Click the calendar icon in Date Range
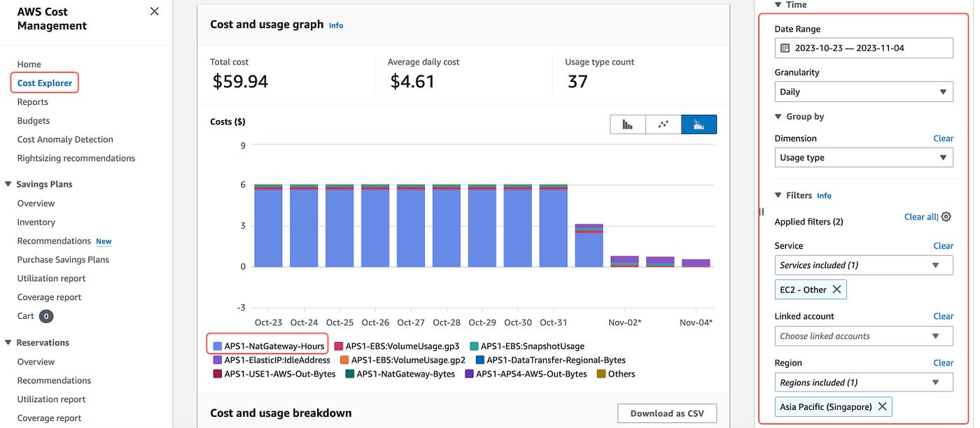 [x=785, y=48]
